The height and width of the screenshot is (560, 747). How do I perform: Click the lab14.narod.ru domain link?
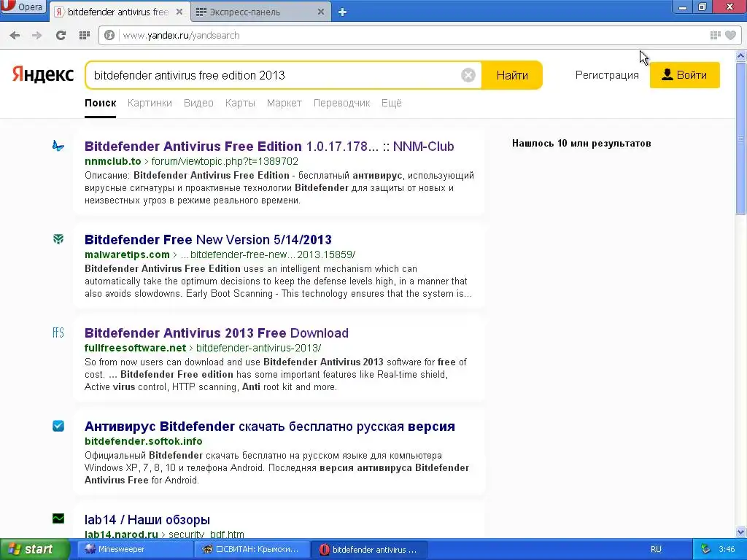(122, 534)
